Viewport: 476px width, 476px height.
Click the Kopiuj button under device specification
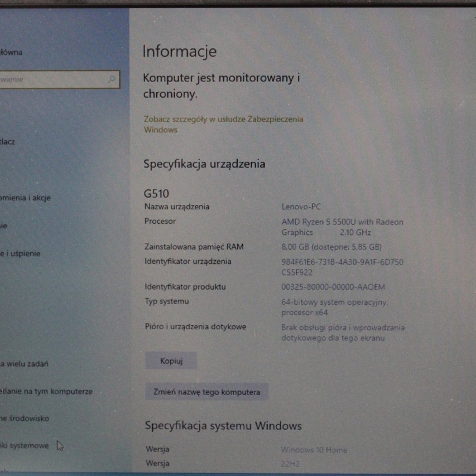click(x=171, y=361)
